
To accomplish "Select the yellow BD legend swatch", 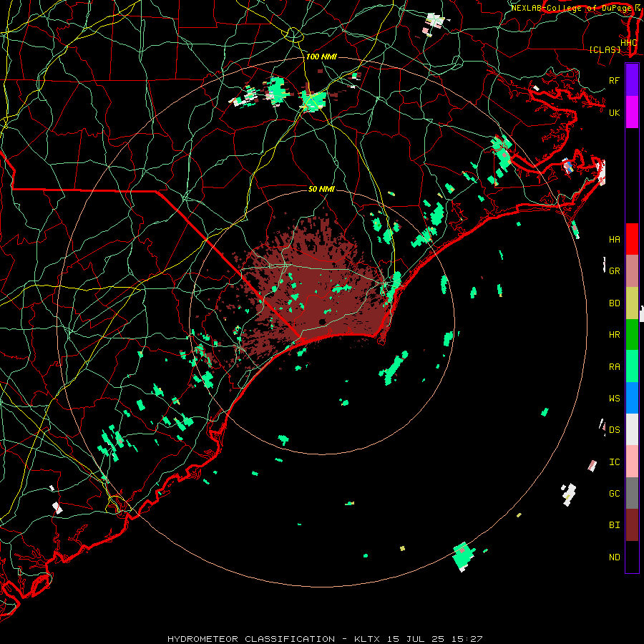I will pyautogui.click(x=632, y=303).
